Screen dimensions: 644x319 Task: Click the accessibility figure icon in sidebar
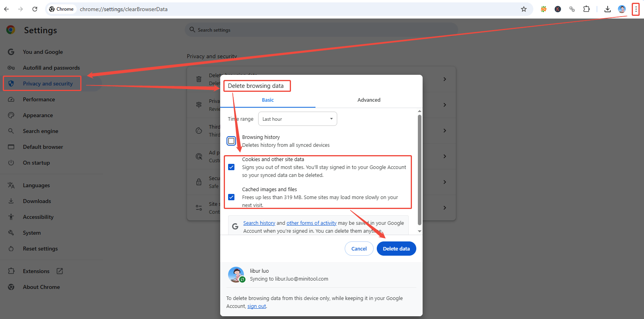pyautogui.click(x=11, y=217)
